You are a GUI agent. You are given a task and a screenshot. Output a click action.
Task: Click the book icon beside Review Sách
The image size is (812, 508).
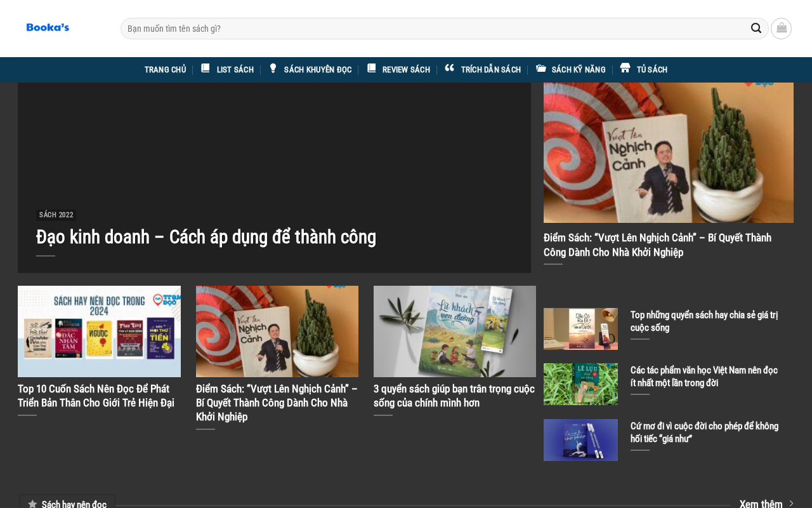point(371,69)
